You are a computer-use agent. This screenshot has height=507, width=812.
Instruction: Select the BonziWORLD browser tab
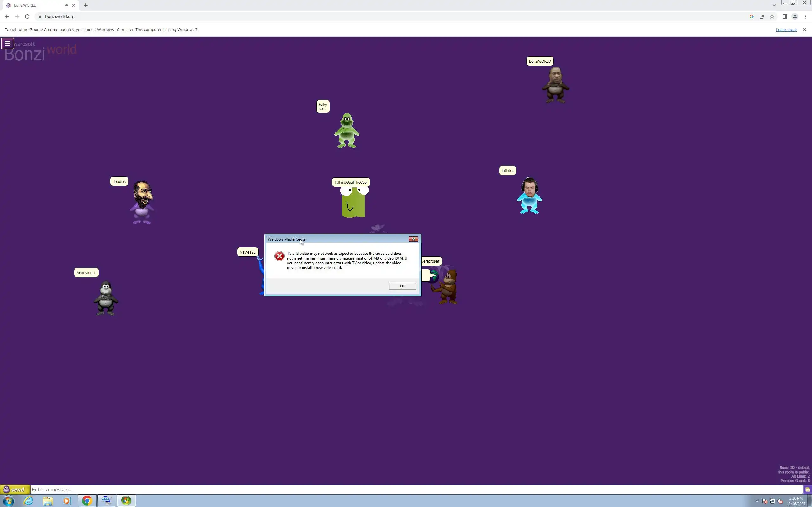click(34, 5)
